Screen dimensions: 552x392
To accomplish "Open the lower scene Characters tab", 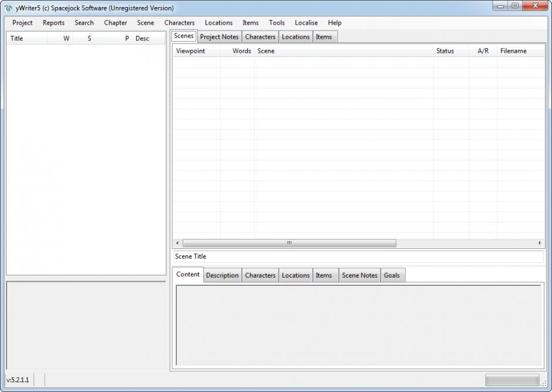I will coord(260,276).
